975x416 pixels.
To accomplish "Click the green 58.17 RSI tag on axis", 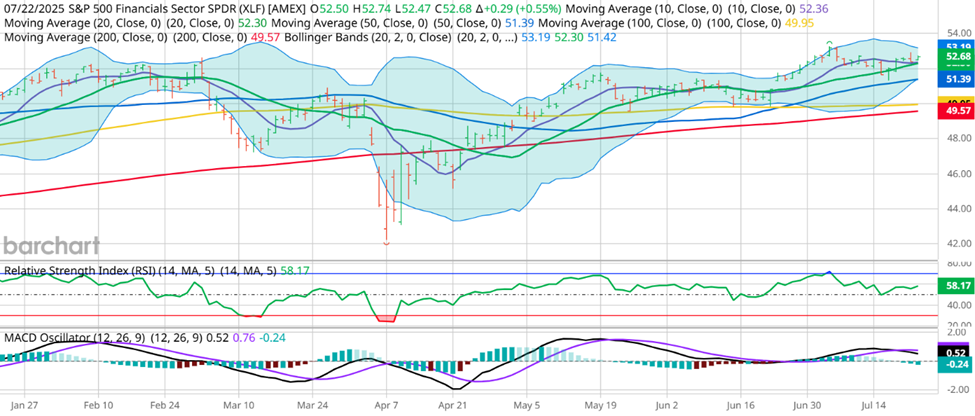I will point(954,286).
